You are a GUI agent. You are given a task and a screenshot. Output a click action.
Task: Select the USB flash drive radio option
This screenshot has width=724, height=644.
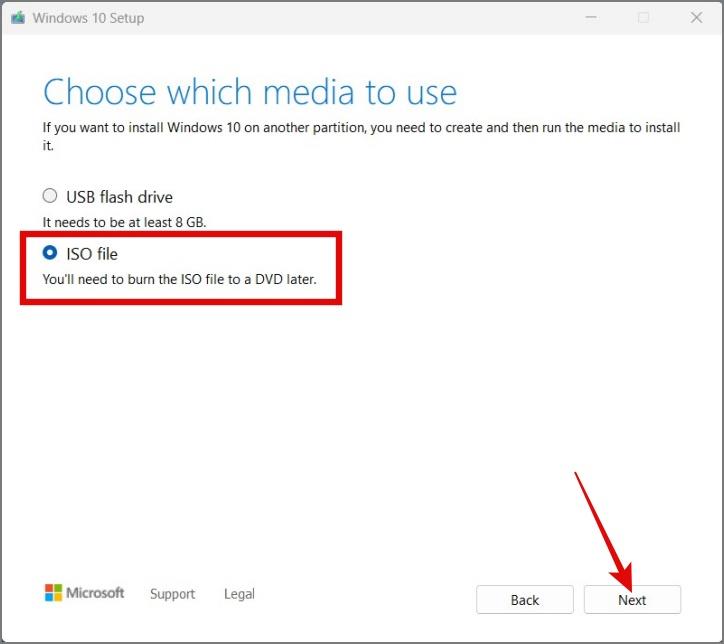pyautogui.click(x=50, y=196)
